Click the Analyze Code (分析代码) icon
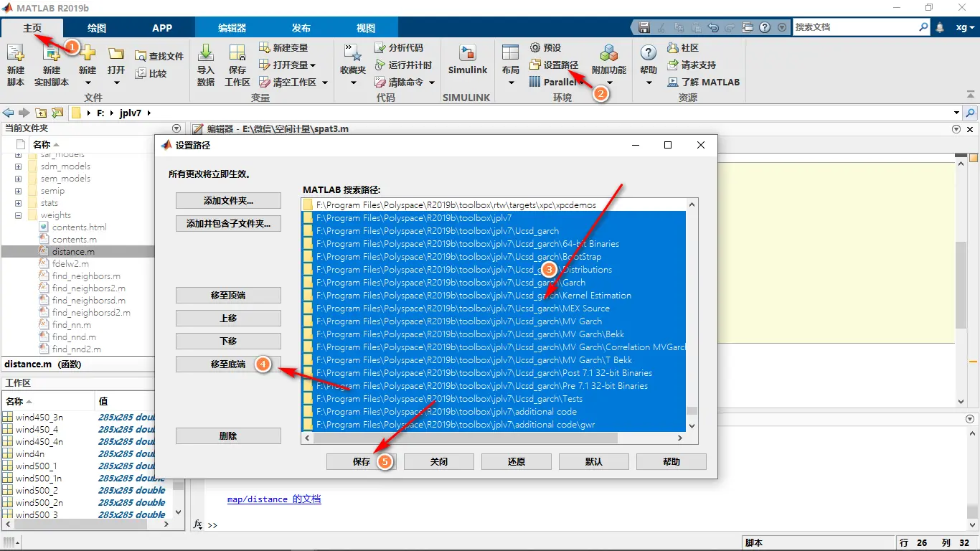This screenshot has width=980, height=551. click(380, 47)
